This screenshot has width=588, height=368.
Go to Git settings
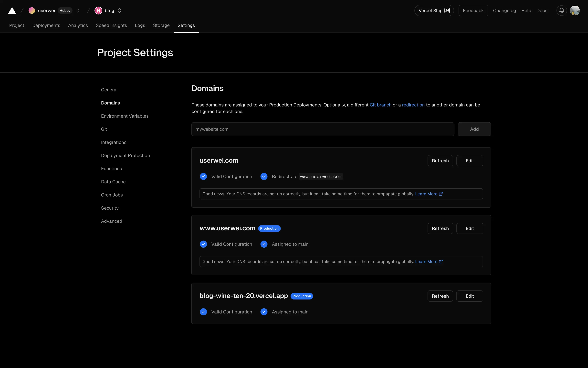[104, 129]
